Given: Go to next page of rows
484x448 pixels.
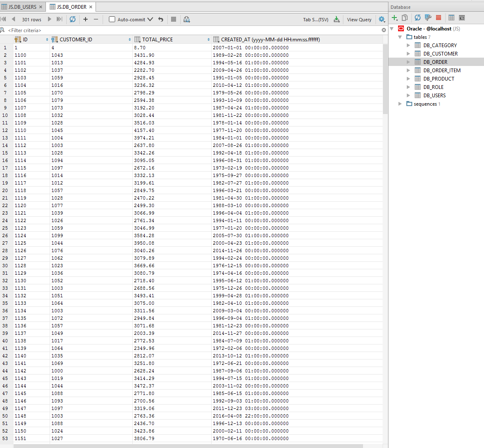Looking at the screenshot, I should [49, 19].
